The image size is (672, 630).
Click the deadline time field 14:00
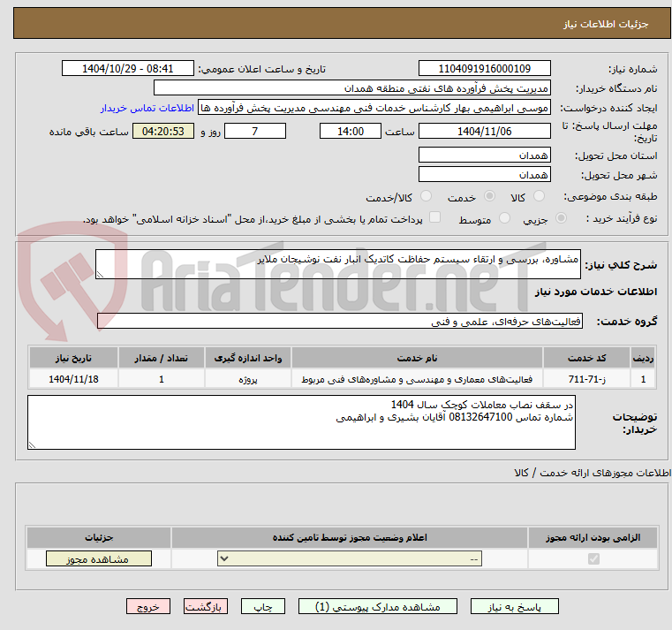pyautogui.click(x=351, y=132)
